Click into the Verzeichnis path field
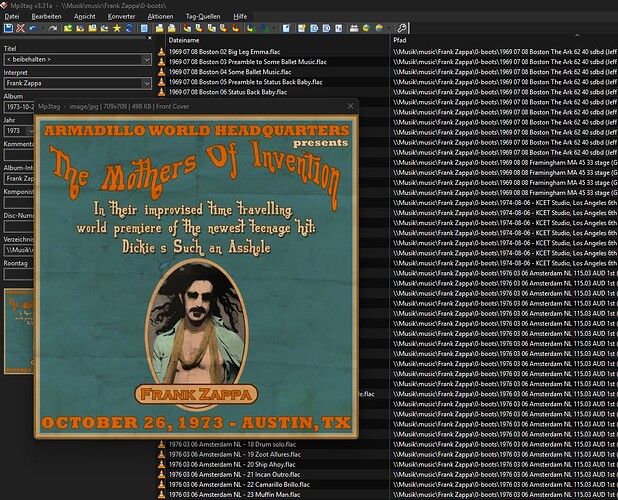Image resolution: width=618 pixels, height=500 pixels. (17, 248)
